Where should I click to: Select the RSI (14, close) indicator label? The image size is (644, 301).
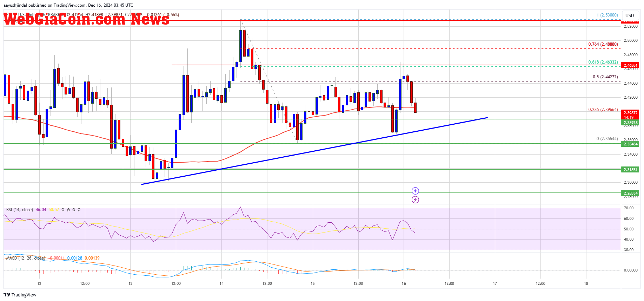tap(20, 210)
